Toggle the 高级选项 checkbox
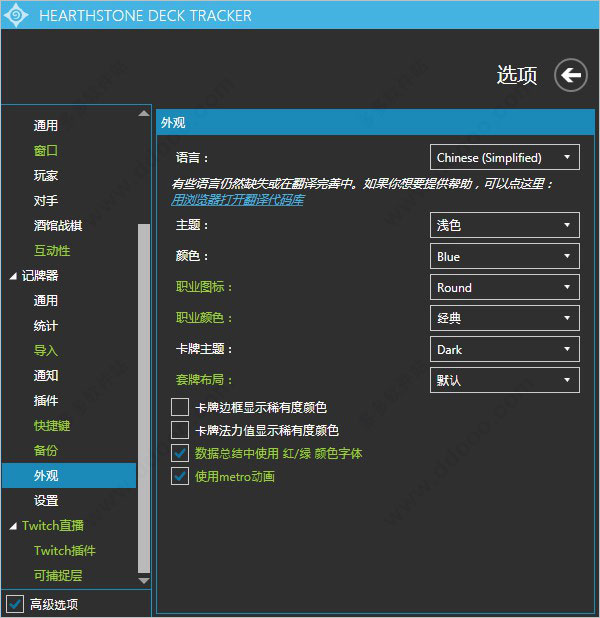This screenshot has height=618, width=600. tap(15, 604)
